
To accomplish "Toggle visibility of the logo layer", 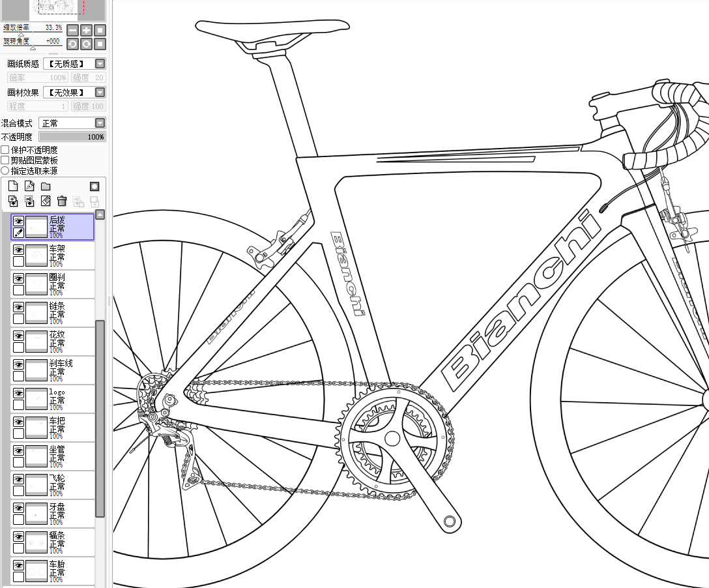I will click(18, 394).
